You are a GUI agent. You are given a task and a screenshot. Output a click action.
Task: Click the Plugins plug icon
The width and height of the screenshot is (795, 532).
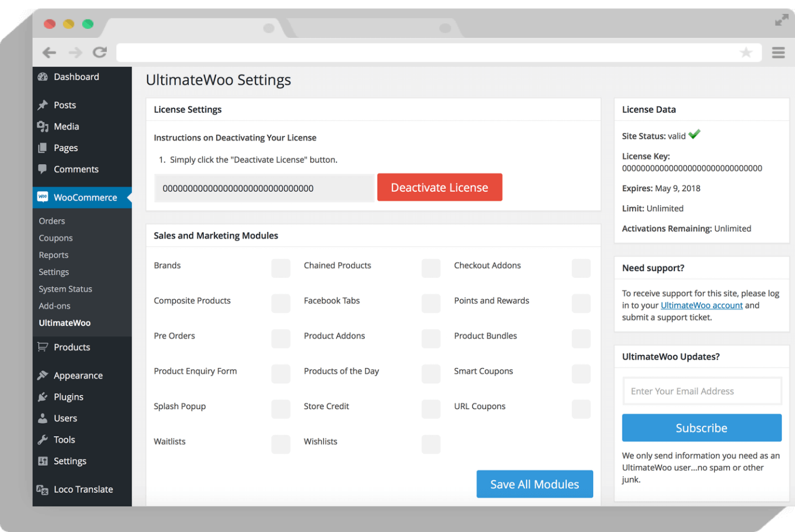tap(43, 397)
